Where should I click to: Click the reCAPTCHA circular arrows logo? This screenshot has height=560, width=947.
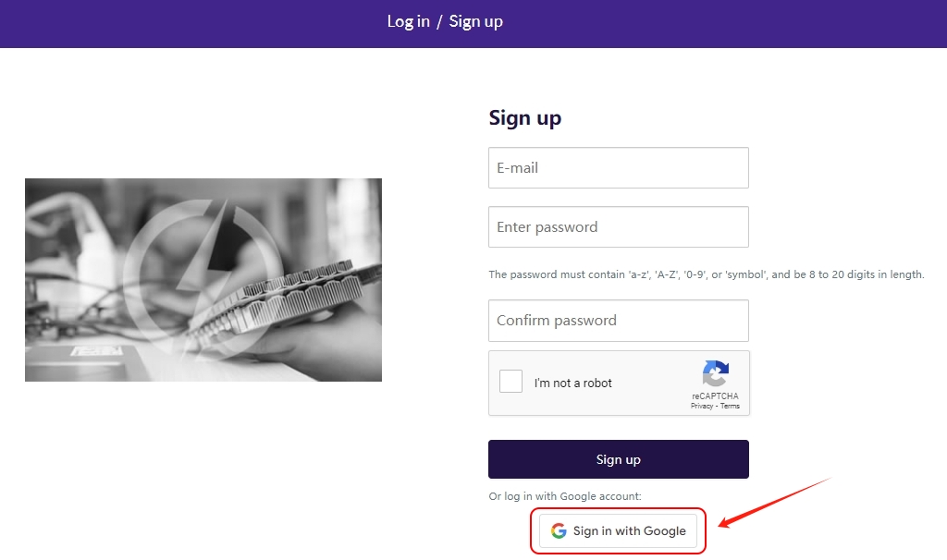(x=715, y=374)
